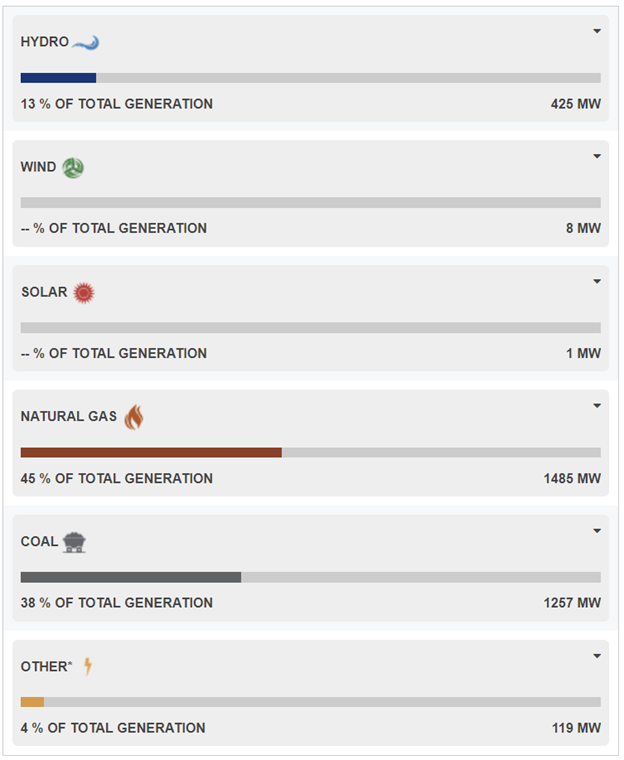This screenshot has width=624, height=760.
Task: Expand the Wind panel arrow
Action: [x=597, y=156]
